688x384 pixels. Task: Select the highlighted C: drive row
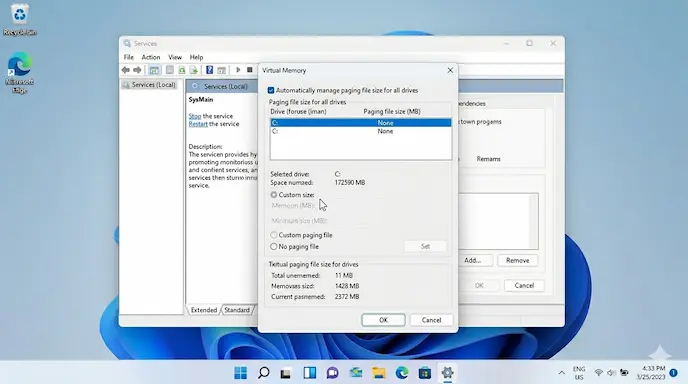(361, 123)
